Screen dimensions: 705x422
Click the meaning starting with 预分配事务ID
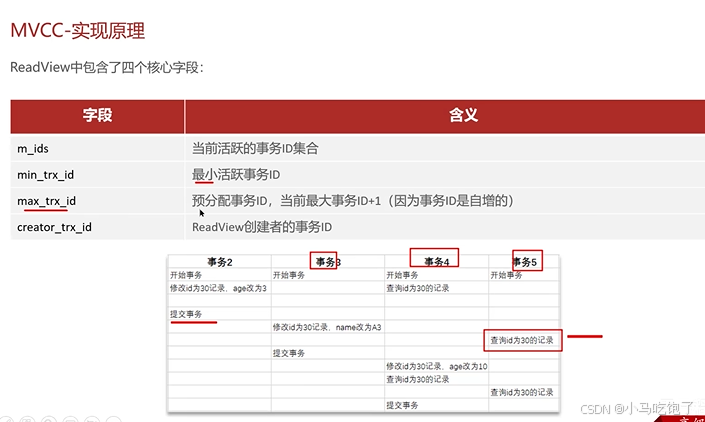(353, 201)
